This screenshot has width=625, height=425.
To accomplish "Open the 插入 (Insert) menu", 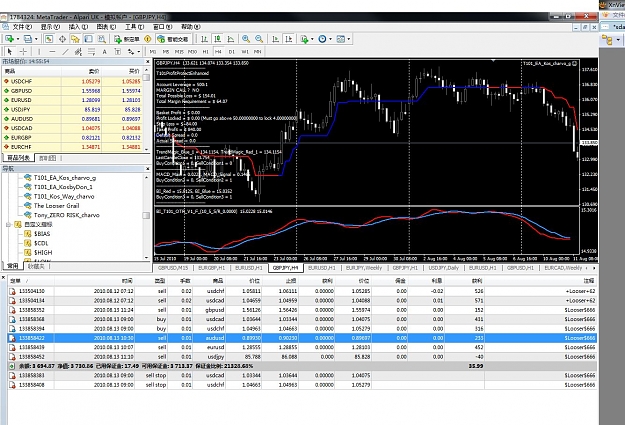I will (x=78, y=27).
